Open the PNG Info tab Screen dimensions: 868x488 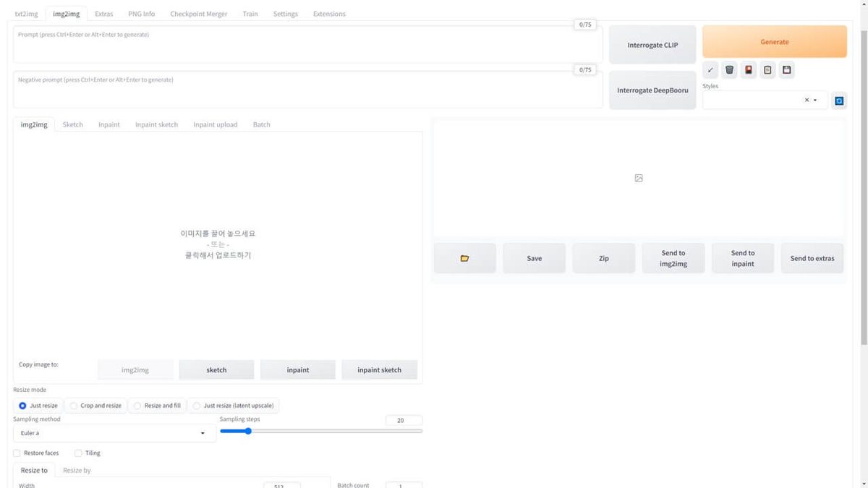pos(142,14)
